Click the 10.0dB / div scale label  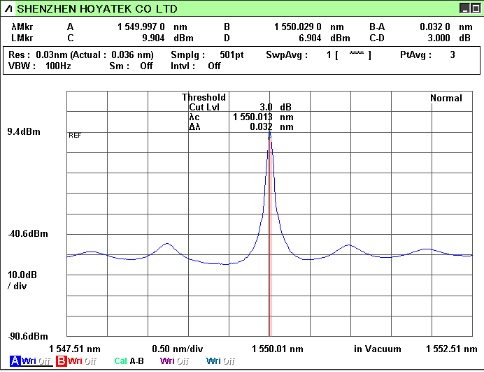(22, 280)
